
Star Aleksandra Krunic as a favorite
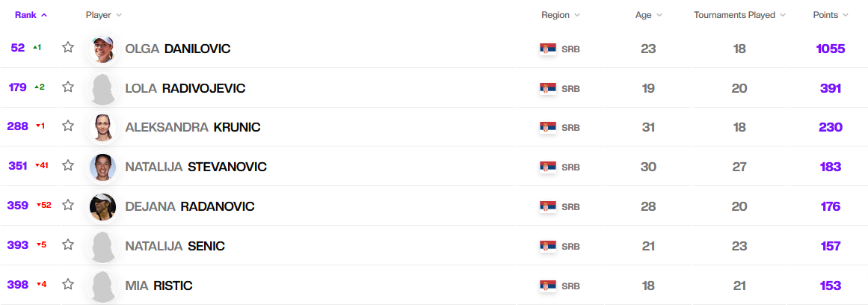click(x=68, y=126)
